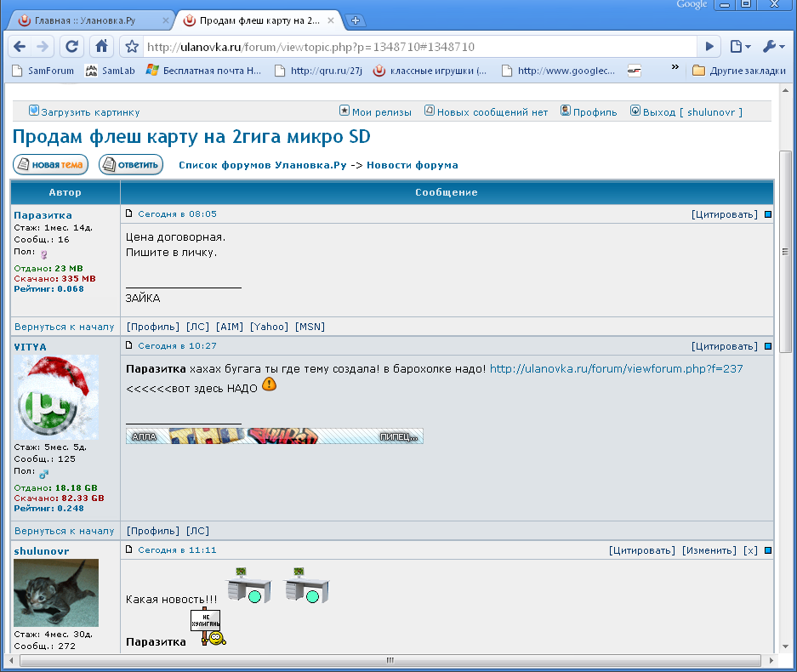Open Другие закладки folder
797x672 pixels.
pyautogui.click(x=739, y=71)
